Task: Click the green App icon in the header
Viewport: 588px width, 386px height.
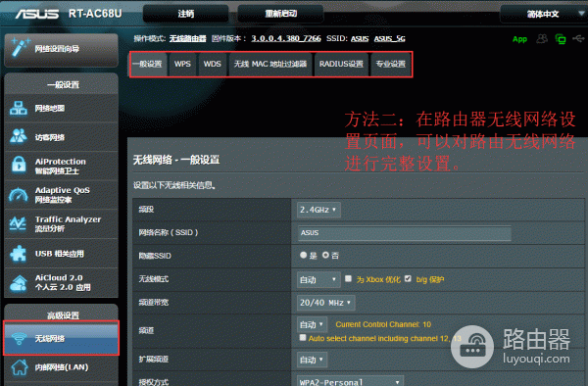Action: (519, 39)
